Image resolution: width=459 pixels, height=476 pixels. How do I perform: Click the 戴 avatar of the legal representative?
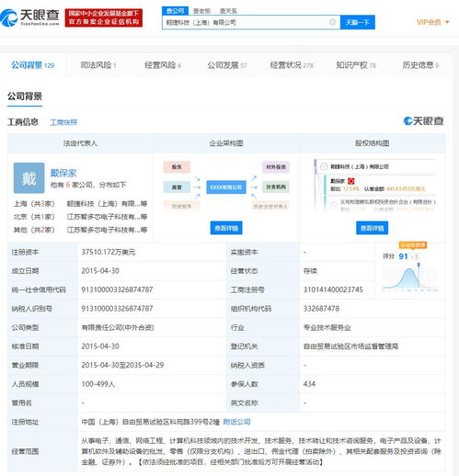point(29,178)
